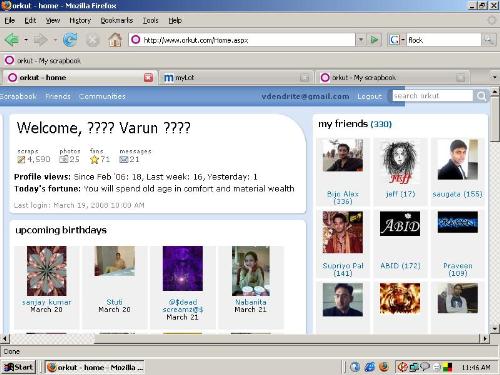Click the Internet Explorer quick launch icon
Screen dimensions: 500x375
pos(369,367)
